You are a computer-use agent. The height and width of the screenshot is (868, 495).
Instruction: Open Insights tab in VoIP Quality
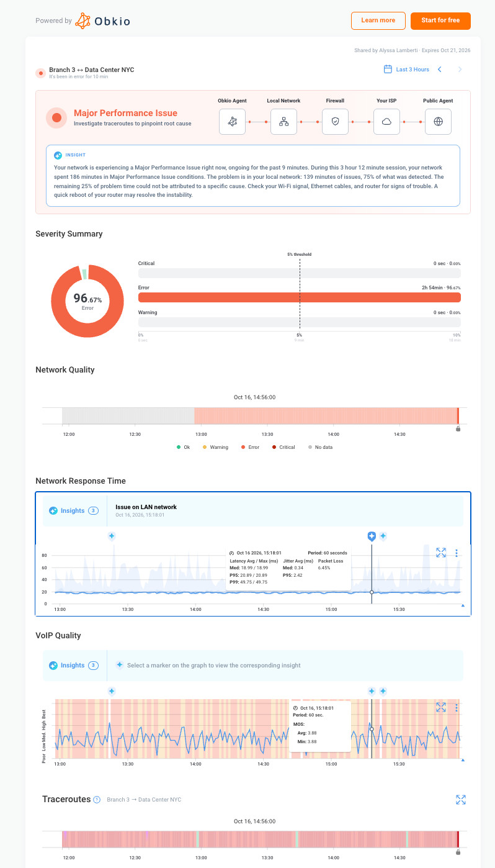tap(73, 666)
